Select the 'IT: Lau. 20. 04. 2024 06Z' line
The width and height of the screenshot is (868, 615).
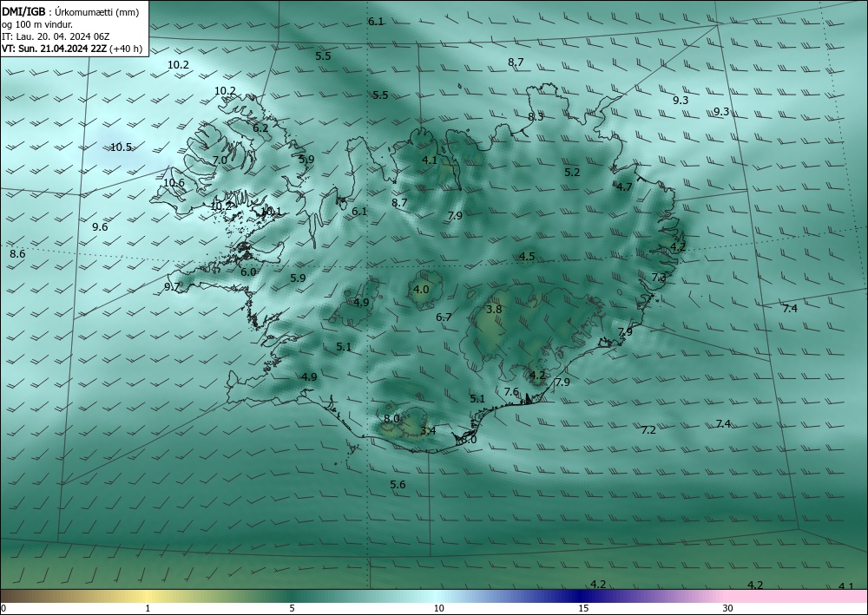[x=56, y=36]
